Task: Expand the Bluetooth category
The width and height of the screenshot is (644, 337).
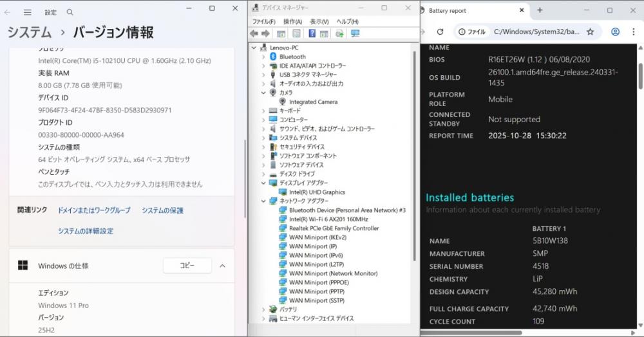Action: 263,57
